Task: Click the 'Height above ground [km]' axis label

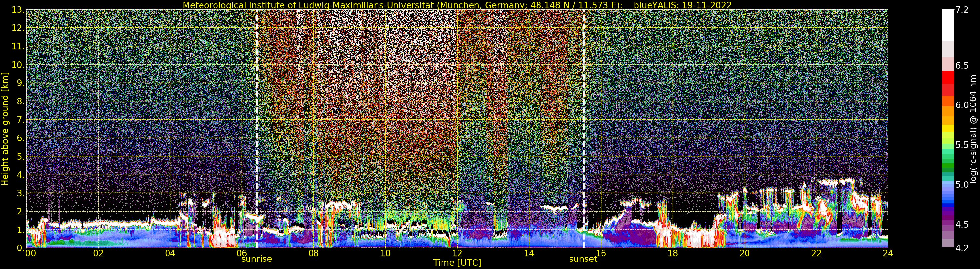Action: (x=5, y=129)
